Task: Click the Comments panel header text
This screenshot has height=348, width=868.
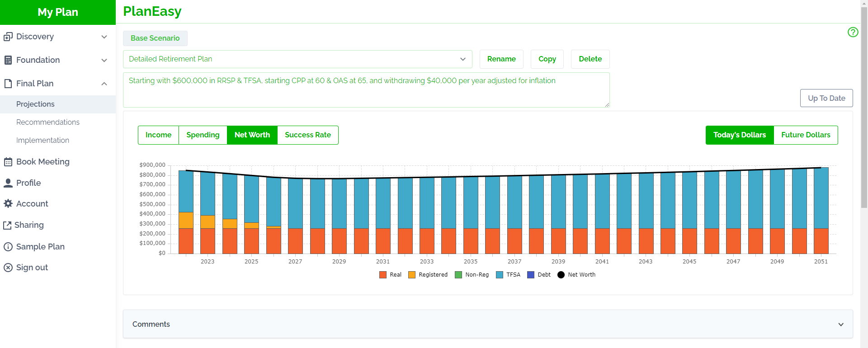Action: [151, 324]
